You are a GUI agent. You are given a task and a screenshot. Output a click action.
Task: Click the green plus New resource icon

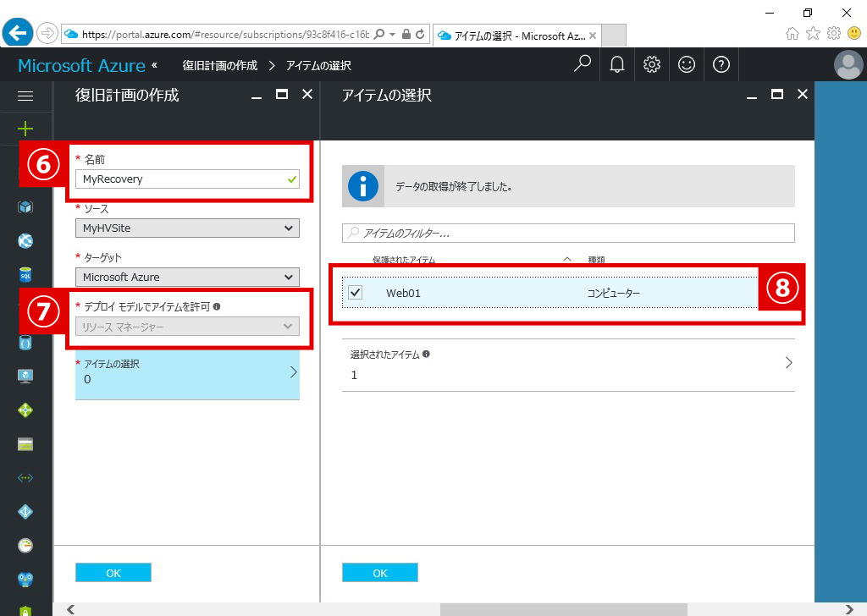25,129
